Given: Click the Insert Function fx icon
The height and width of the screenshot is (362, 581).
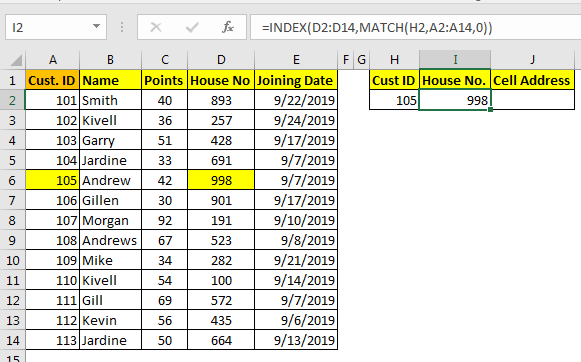Looking at the screenshot, I should pos(228,27).
